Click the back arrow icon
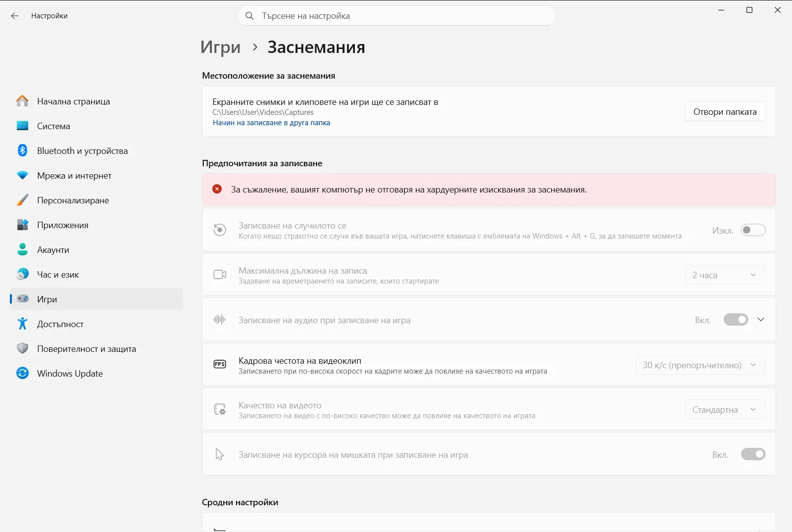 15,16
